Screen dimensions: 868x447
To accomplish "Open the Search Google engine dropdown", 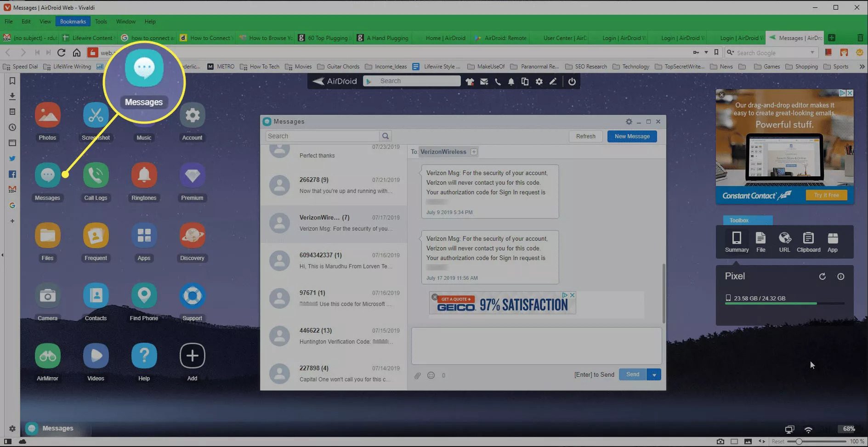I will (731, 52).
